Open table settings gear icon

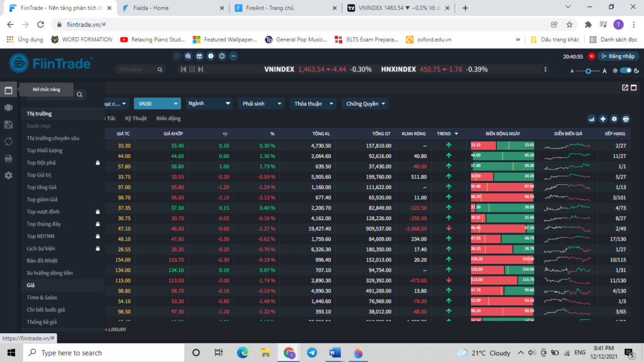pyautogui.click(x=614, y=119)
